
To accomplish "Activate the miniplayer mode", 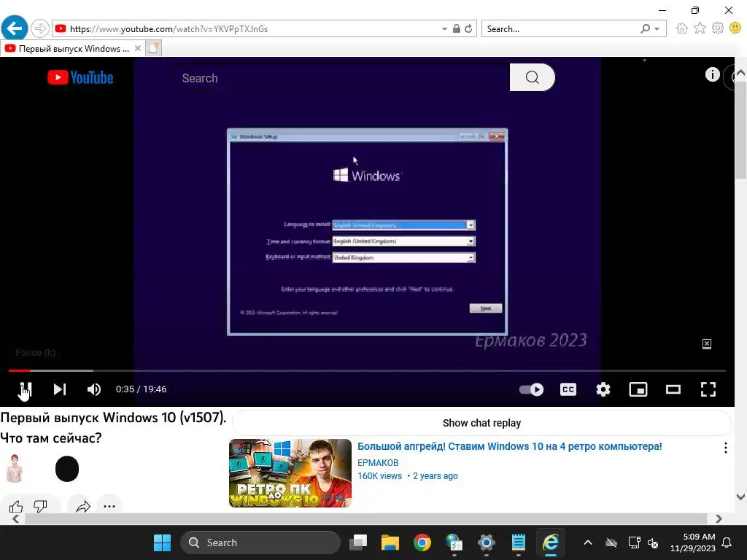I will click(638, 389).
